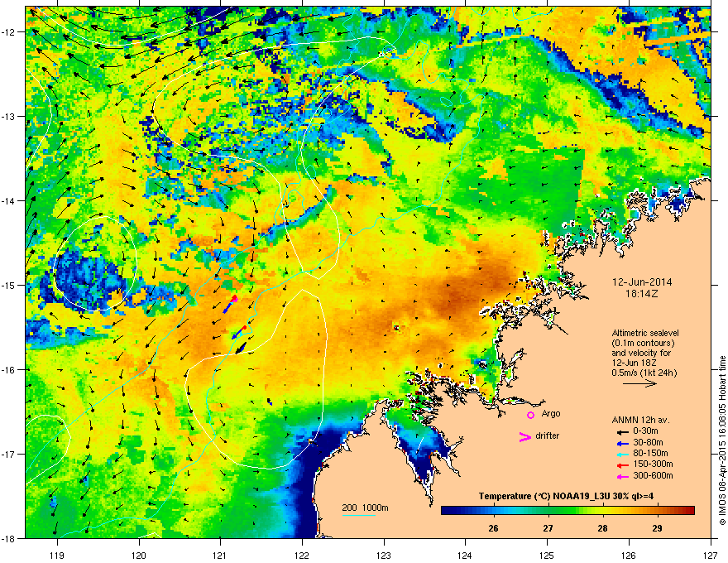Click the 0.5m/s velocity reference arrow
Image resolution: width=728 pixels, height=563 pixels.
click(639, 383)
